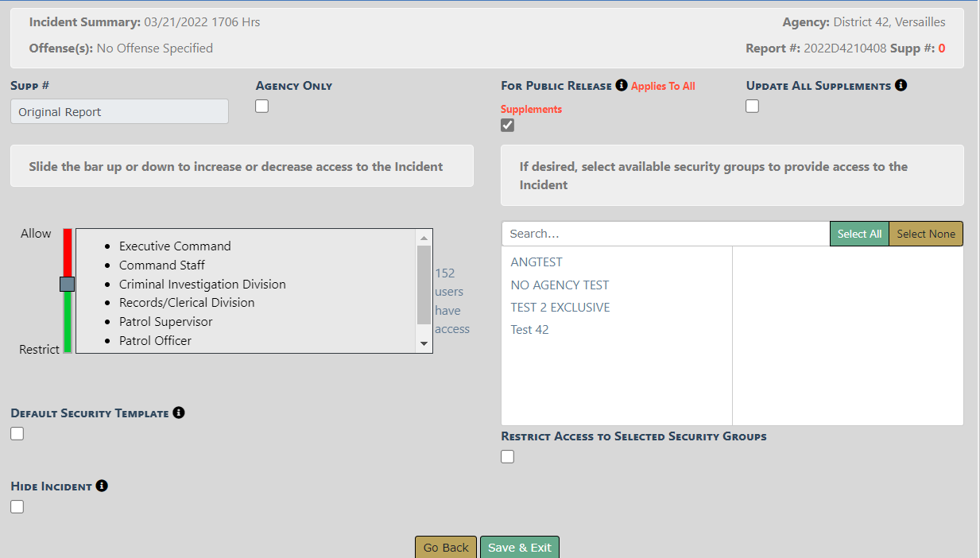Select TEST 2 EXCLUSIVE security group

tap(560, 307)
